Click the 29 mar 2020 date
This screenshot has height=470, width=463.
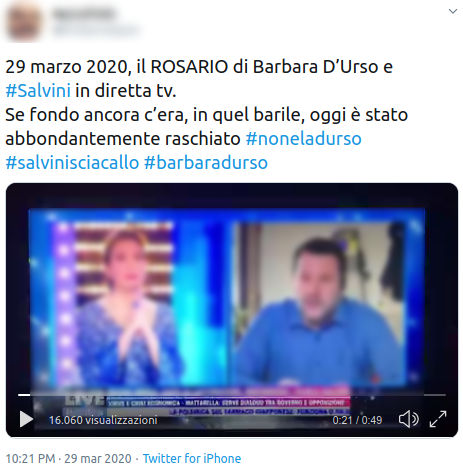point(98,459)
